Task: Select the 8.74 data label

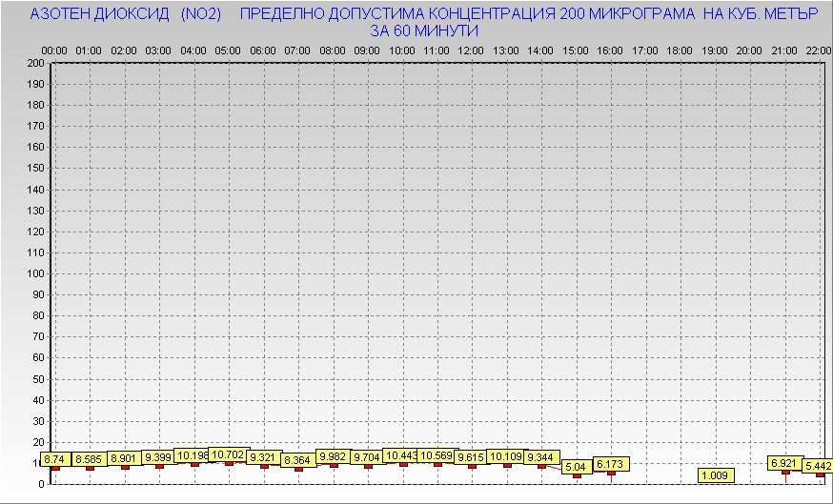Action: 55,458
